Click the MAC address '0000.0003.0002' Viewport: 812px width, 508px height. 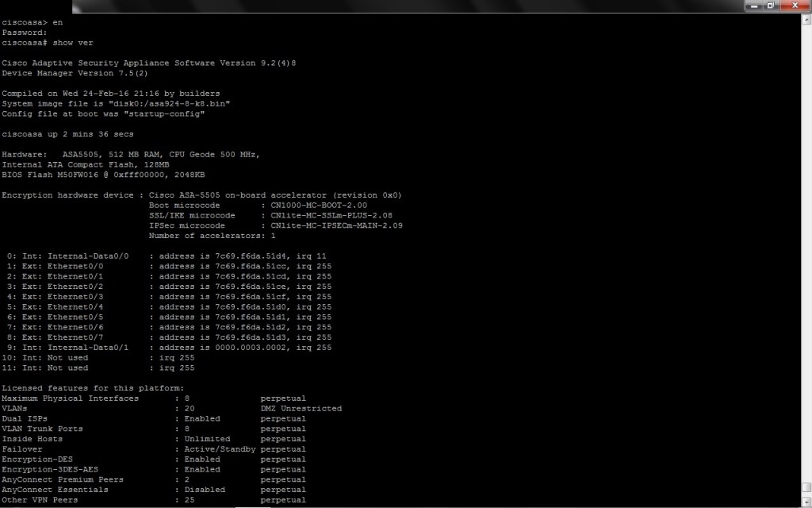[250, 348]
